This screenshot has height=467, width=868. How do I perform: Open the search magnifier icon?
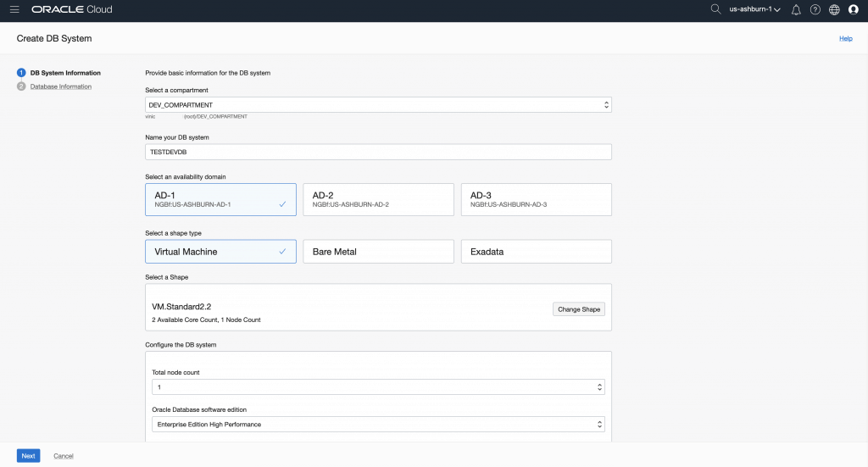(715, 9)
